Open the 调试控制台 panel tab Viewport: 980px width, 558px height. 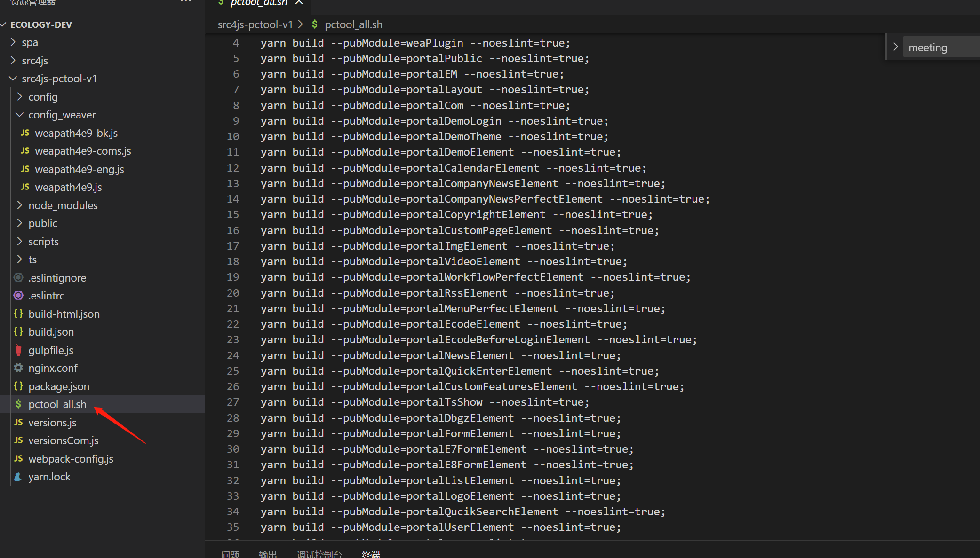319,554
